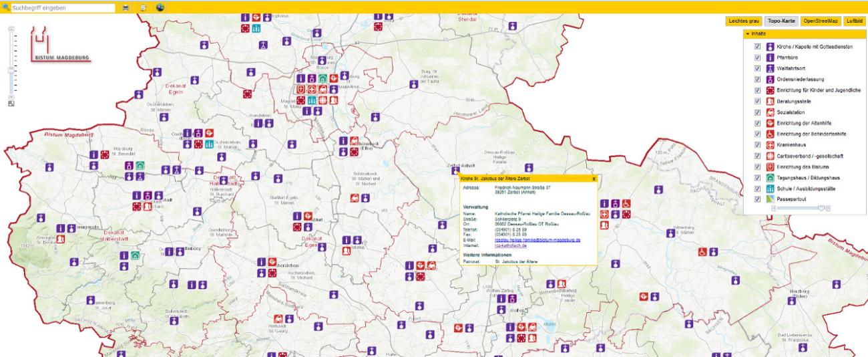Open the parish e-mail address link

pos(537,239)
